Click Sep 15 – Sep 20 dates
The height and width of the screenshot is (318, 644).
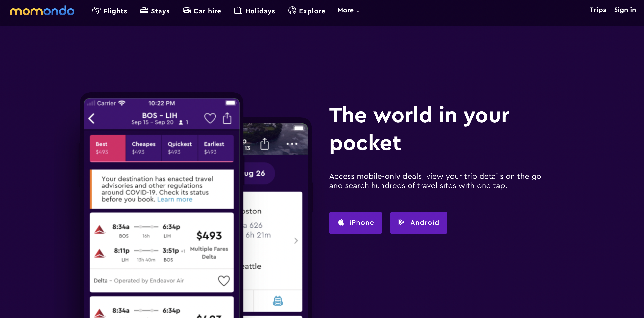[152, 122]
